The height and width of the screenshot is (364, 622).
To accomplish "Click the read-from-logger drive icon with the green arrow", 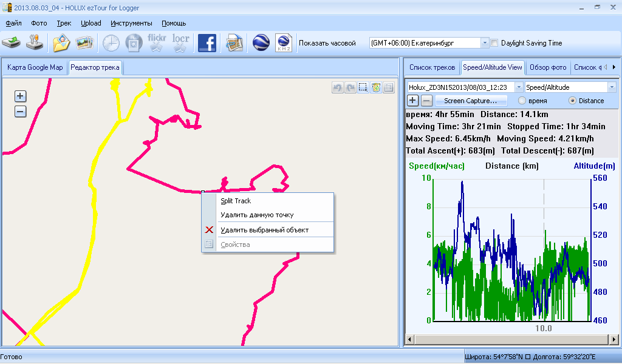I will tap(11, 42).
